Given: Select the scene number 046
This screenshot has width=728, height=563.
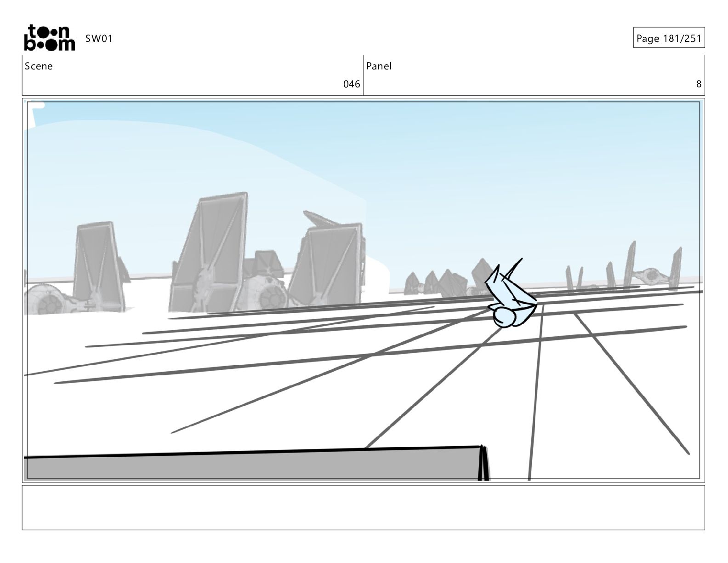Looking at the screenshot, I should 352,84.
